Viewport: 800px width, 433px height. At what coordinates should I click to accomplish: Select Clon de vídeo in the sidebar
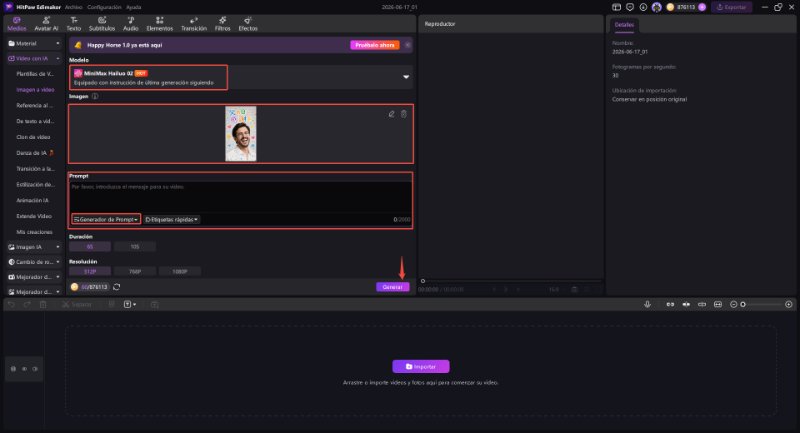coord(33,137)
